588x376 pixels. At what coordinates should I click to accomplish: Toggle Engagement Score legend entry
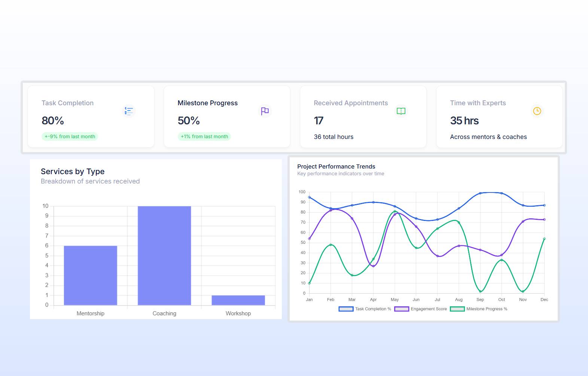click(x=421, y=309)
